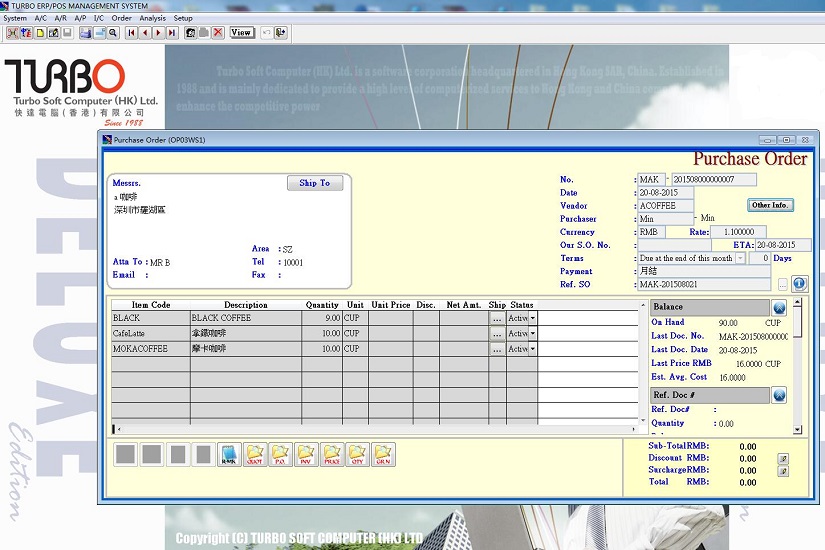This screenshot has height=550, width=825.
Task: Open the I/C menu
Action: 98,18
